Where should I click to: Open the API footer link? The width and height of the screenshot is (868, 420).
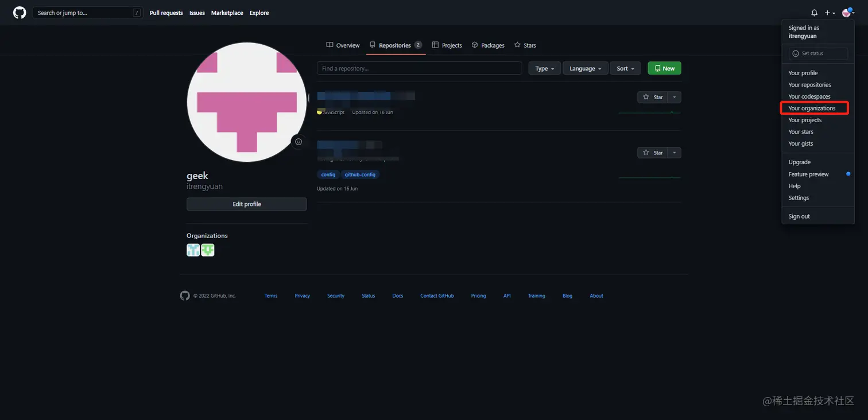coord(507,296)
